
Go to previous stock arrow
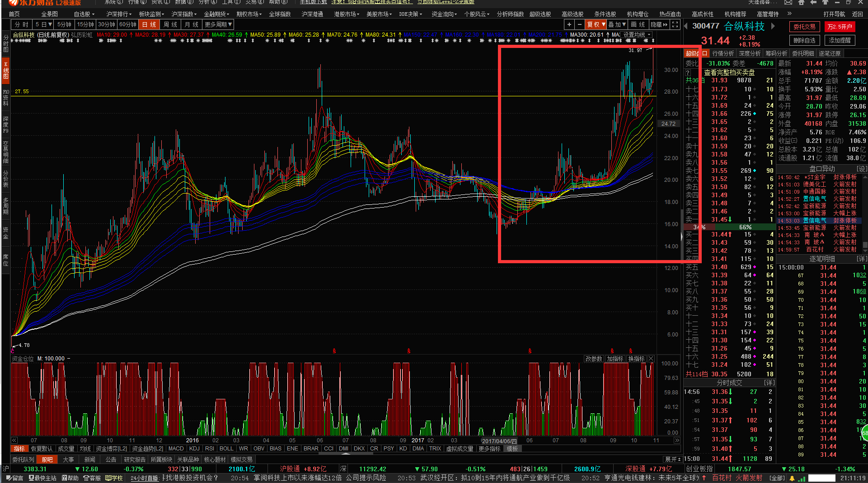pos(686,26)
